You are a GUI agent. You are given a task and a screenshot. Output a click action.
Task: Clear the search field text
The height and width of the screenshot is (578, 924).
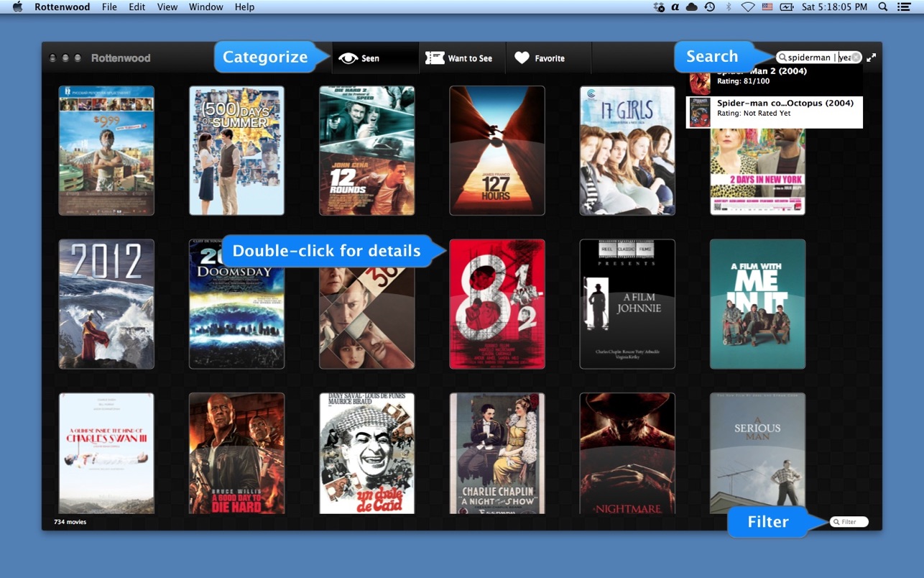(856, 58)
